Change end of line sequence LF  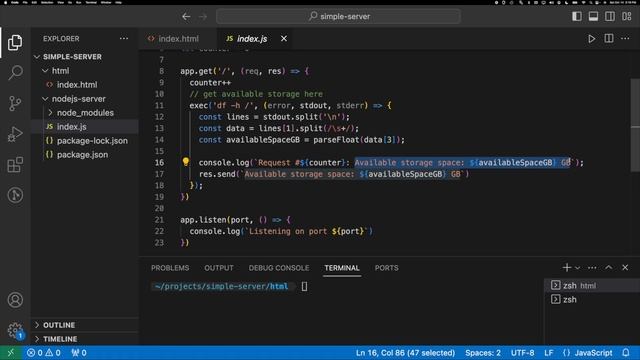pos(549,353)
